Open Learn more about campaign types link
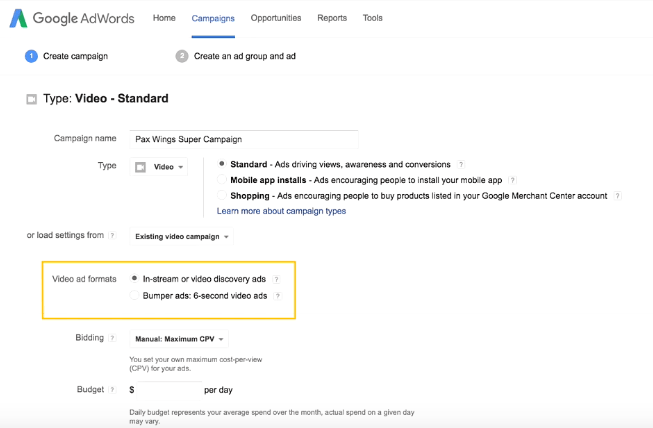This screenshot has width=653, height=428. click(x=281, y=211)
